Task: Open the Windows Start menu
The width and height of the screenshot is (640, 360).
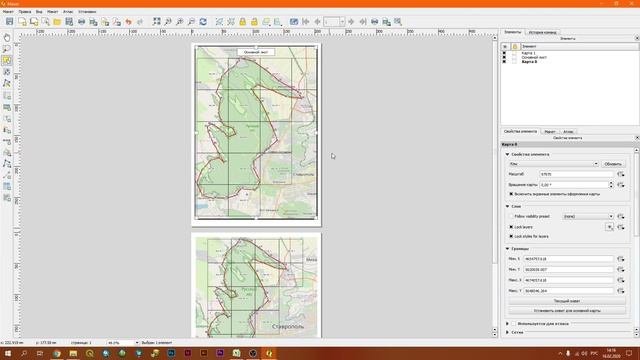Action: pos(8,353)
